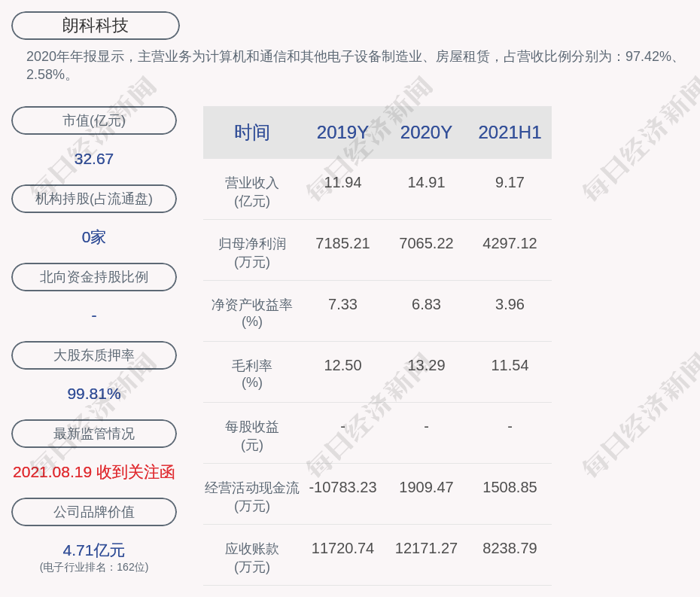Image resolution: width=700 pixels, height=597 pixels.
Task: Click the 北向资金持股比例 label pill
Action: pos(94,277)
